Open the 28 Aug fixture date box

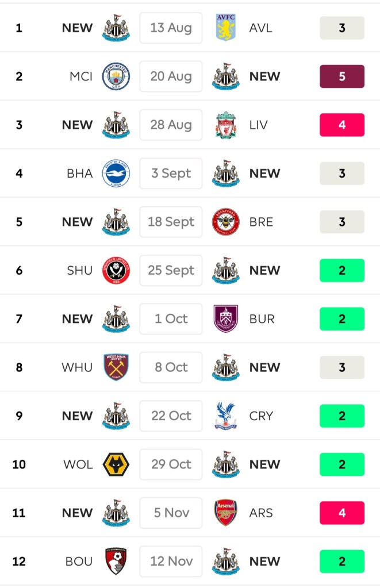point(171,125)
